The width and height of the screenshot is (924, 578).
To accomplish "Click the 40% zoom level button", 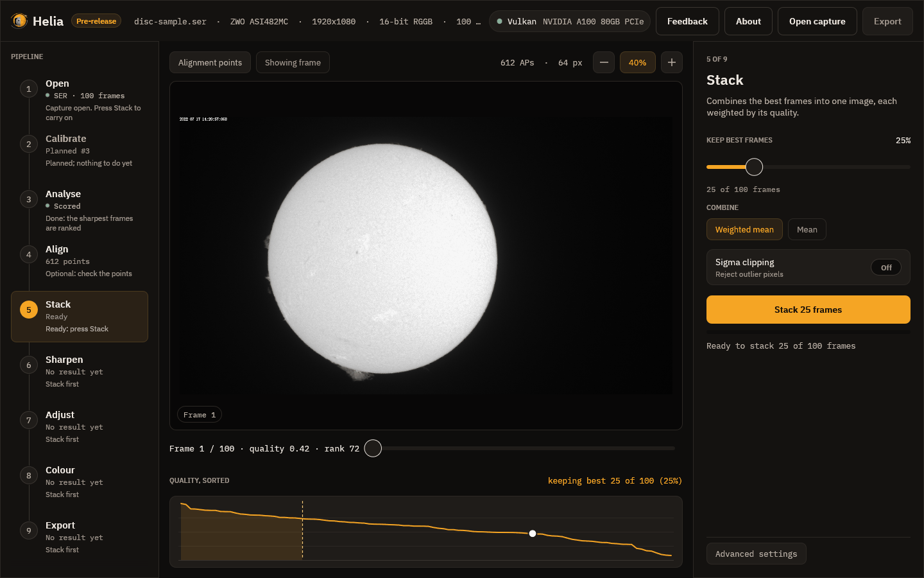I will 638,62.
